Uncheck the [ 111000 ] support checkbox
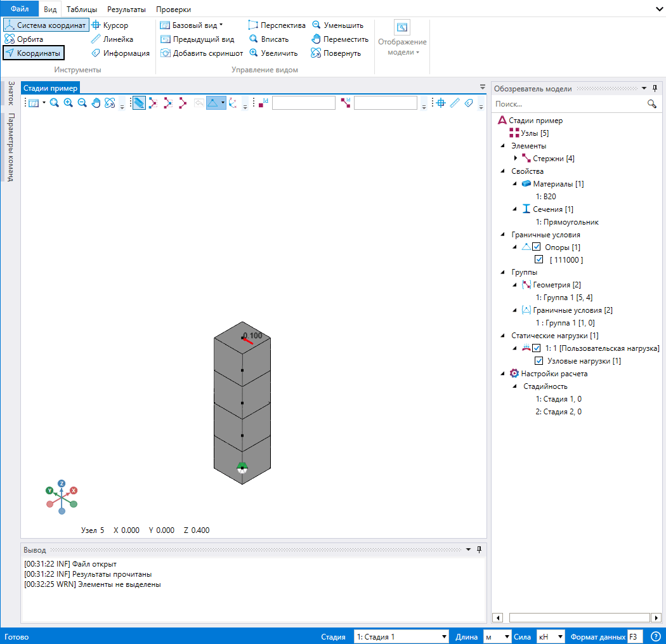This screenshot has width=666, height=644. point(539,260)
